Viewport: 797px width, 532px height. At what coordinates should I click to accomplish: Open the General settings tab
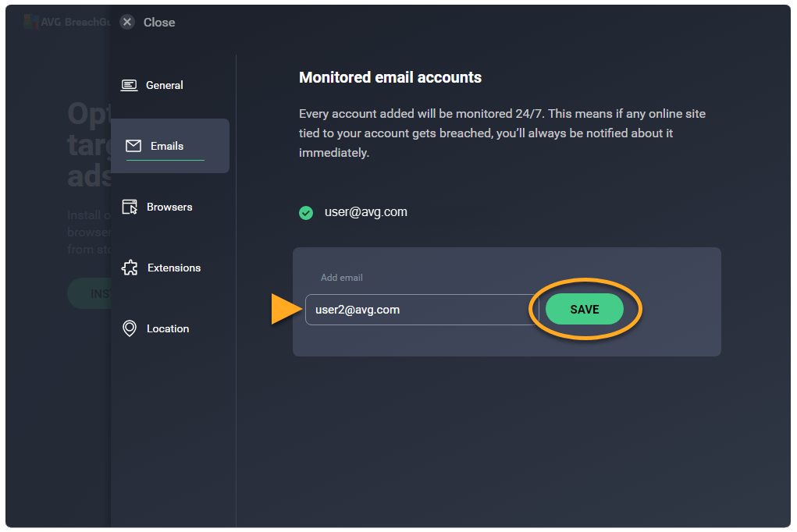pos(165,85)
